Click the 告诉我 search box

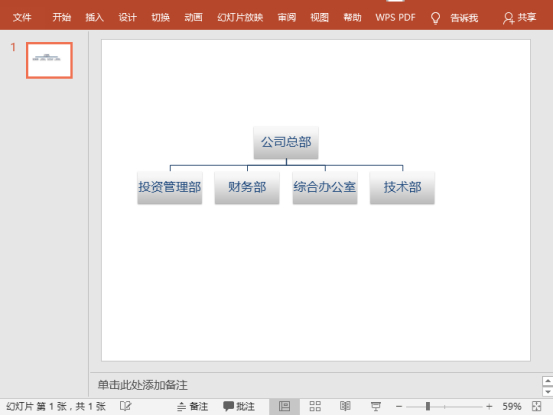coord(464,18)
